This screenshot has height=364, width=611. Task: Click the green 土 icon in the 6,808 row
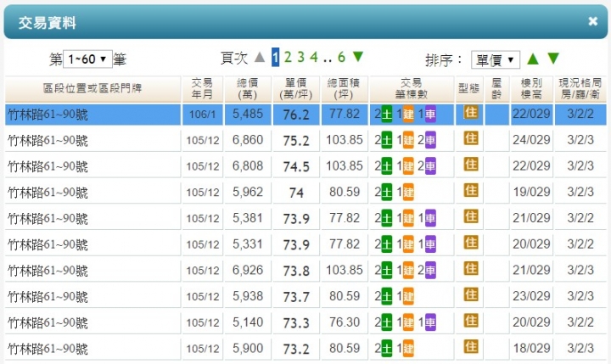pyautogui.click(x=387, y=166)
